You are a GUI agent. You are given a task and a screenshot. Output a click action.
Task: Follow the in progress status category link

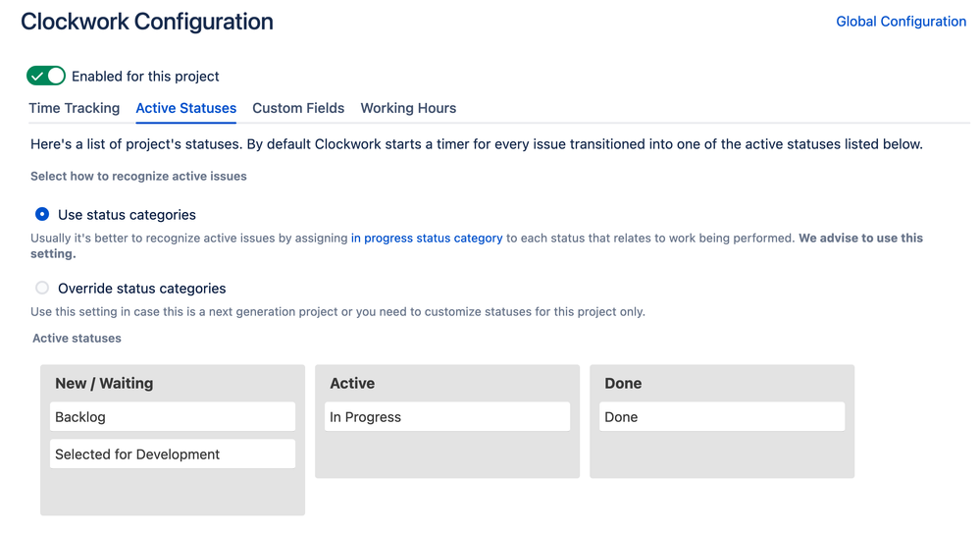[427, 238]
